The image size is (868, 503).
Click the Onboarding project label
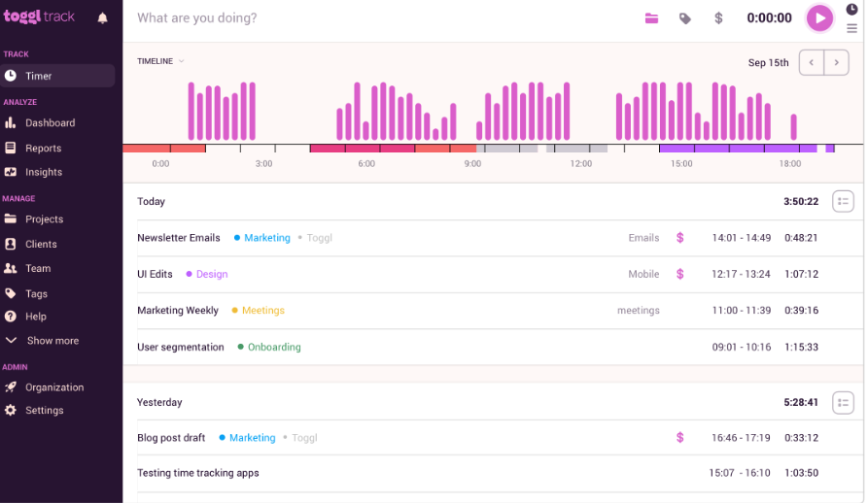273,347
